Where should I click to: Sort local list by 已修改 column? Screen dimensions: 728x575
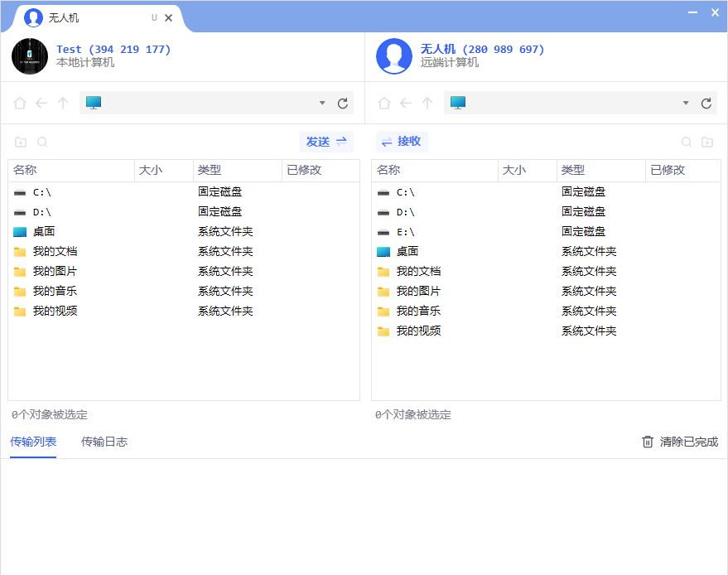(321, 170)
